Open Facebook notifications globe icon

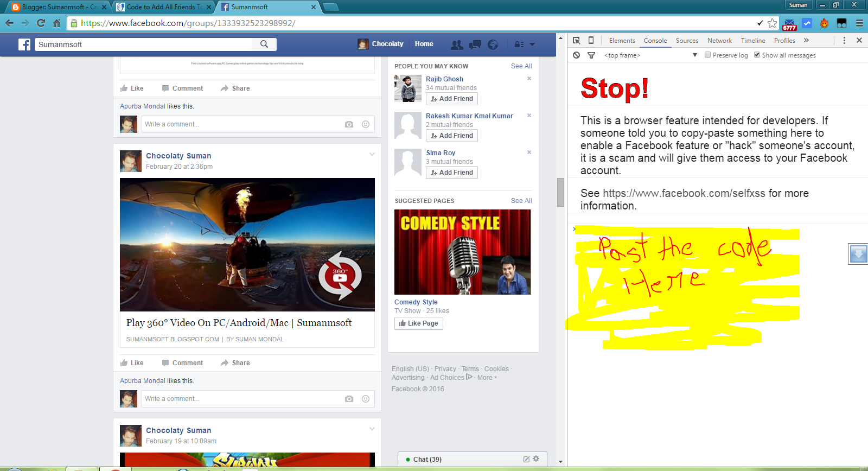click(x=493, y=44)
